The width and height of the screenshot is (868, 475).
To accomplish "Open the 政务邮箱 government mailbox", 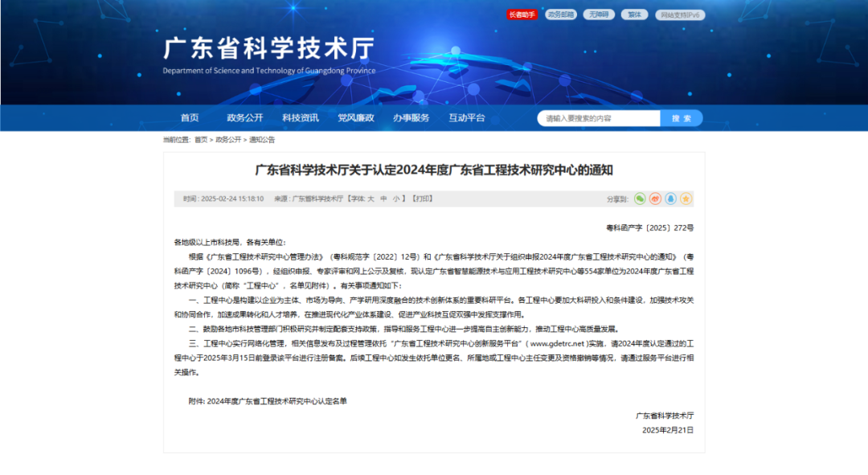I will (559, 14).
